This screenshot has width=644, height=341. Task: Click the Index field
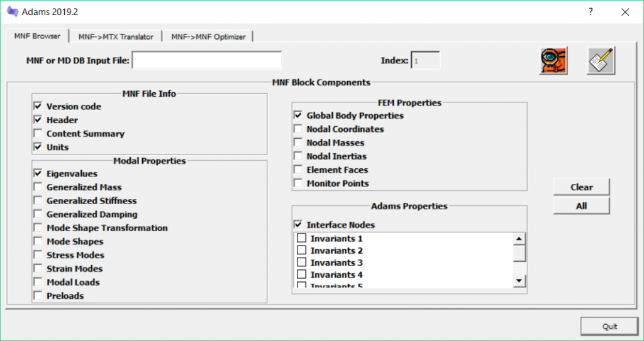coord(426,61)
